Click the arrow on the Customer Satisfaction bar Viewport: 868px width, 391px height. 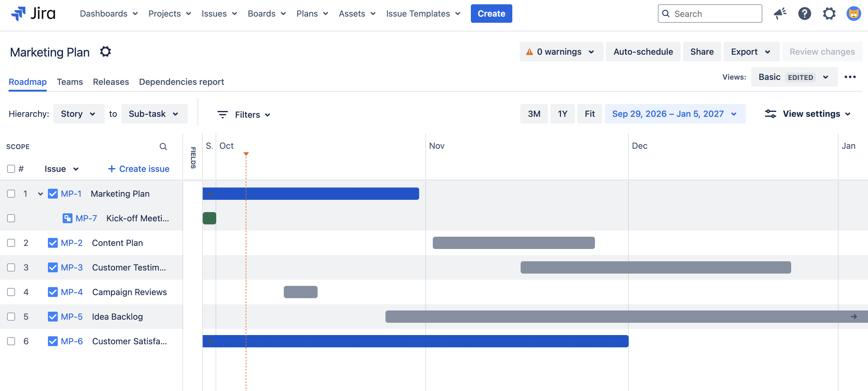209,341
